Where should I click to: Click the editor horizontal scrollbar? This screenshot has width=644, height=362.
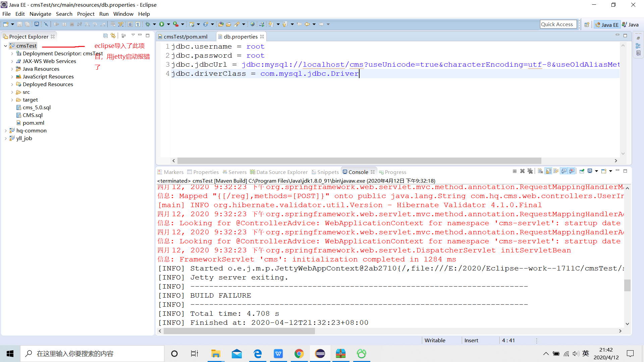[x=359, y=161]
